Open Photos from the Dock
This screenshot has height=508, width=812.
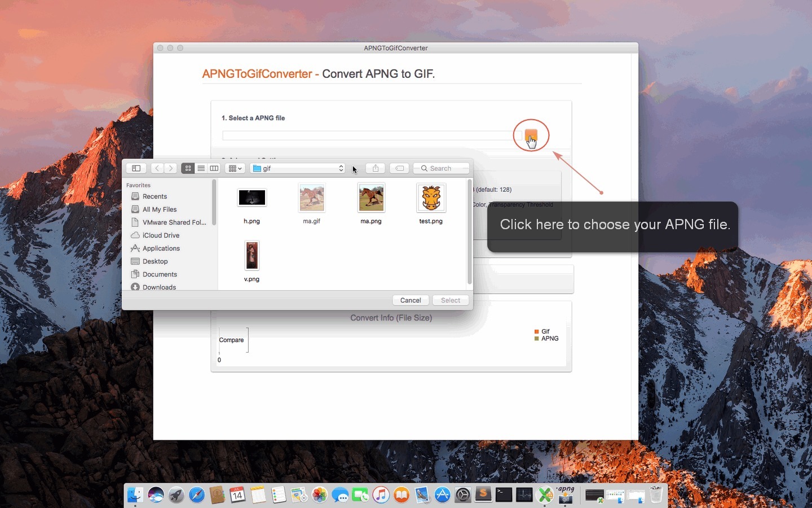click(x=320, y=495)
